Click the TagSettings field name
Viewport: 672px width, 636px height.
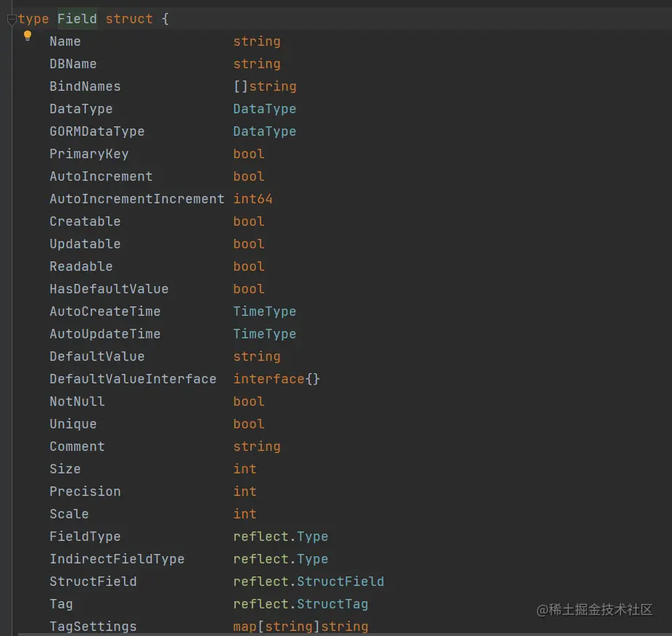(x=93, y=627)
